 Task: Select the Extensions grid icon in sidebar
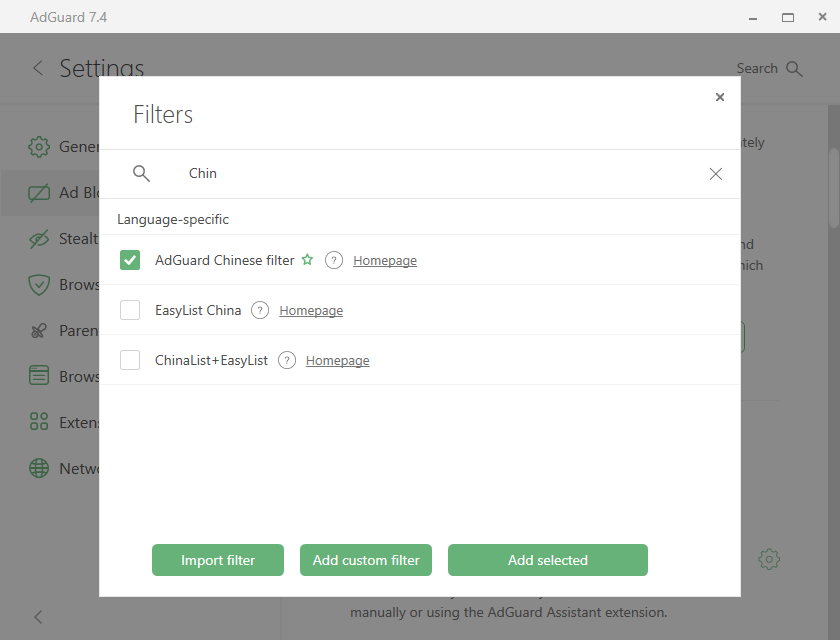coord(39,421)
